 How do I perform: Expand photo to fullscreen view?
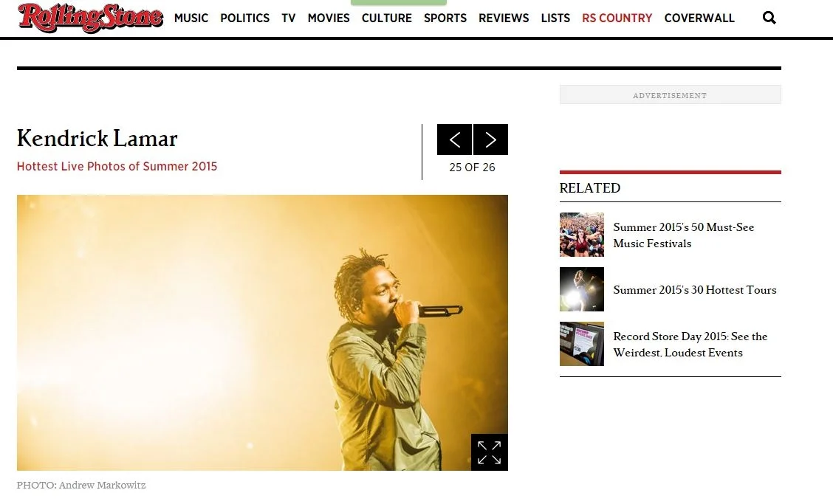[490, 452]
